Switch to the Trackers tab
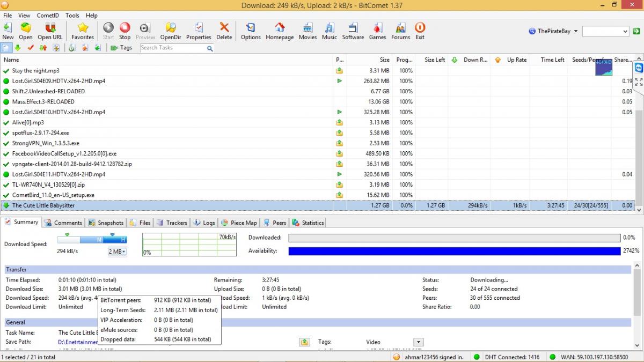 [172, 223]
